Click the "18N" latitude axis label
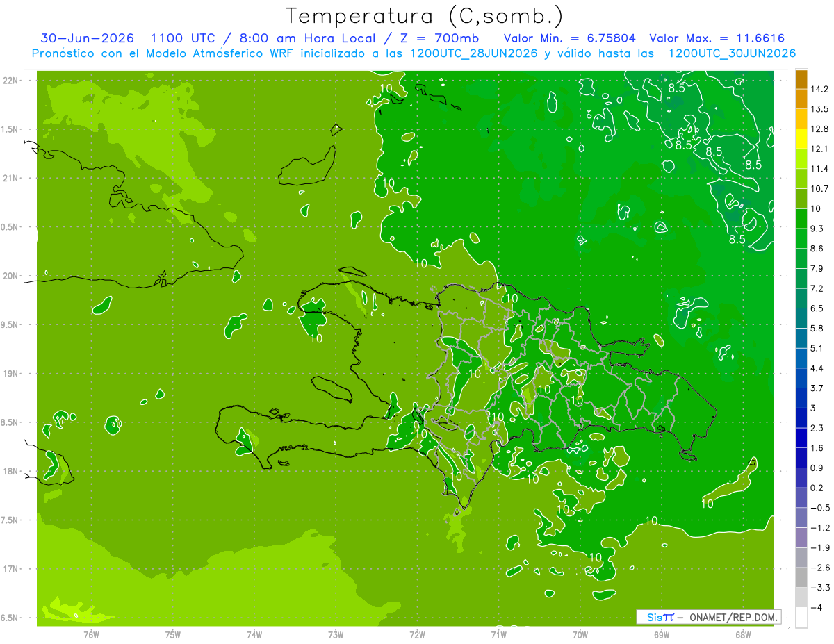The height and width of the screenshot is (644, 834). point(10,471)
